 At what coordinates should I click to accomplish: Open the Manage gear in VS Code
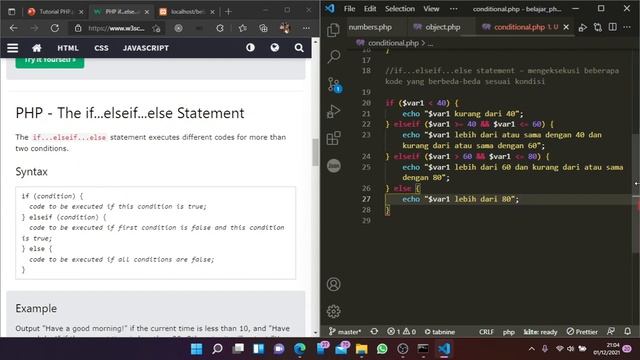pos(333,311)
